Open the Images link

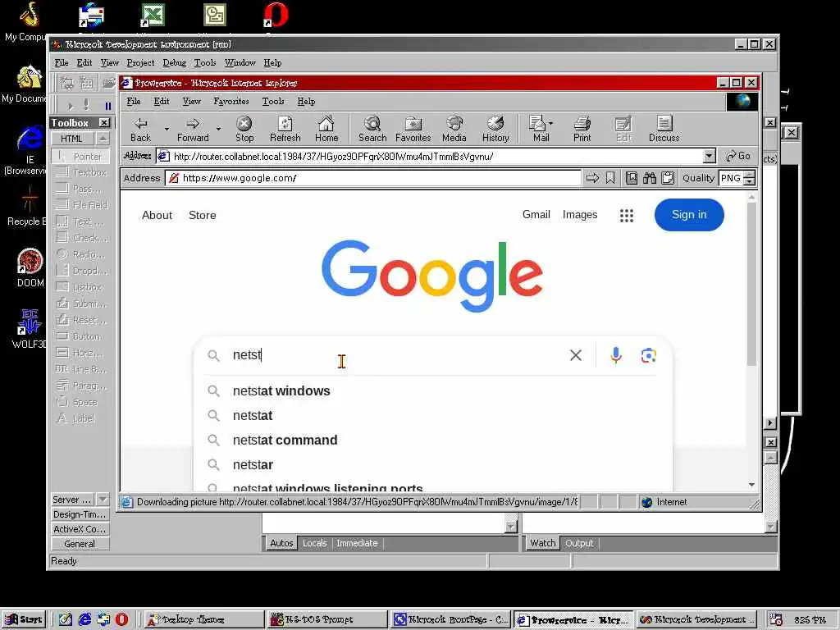(580, 215)
